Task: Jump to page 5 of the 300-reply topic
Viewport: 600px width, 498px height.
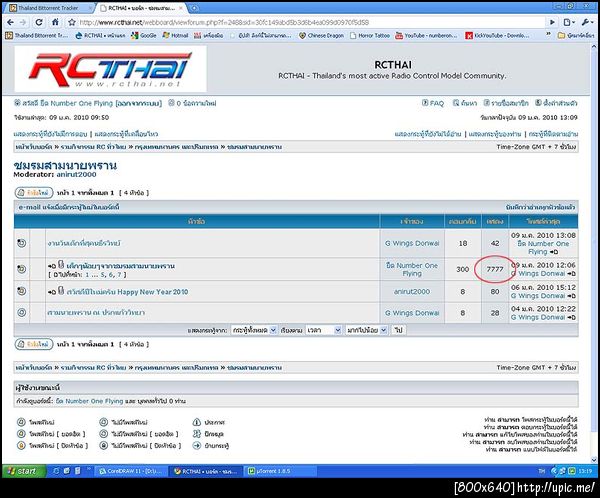Action: coord(103,274)
